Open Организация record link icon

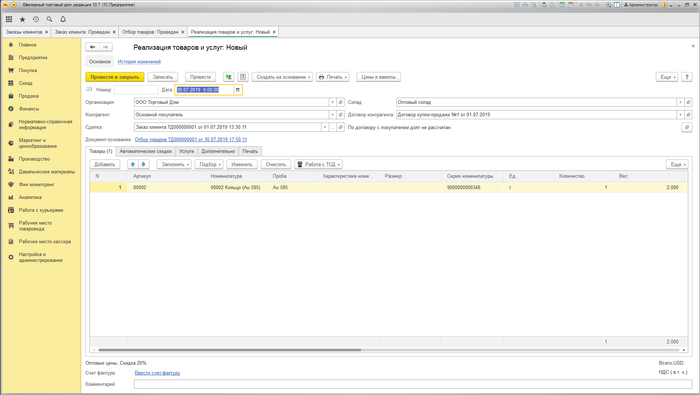pos(341,102)
